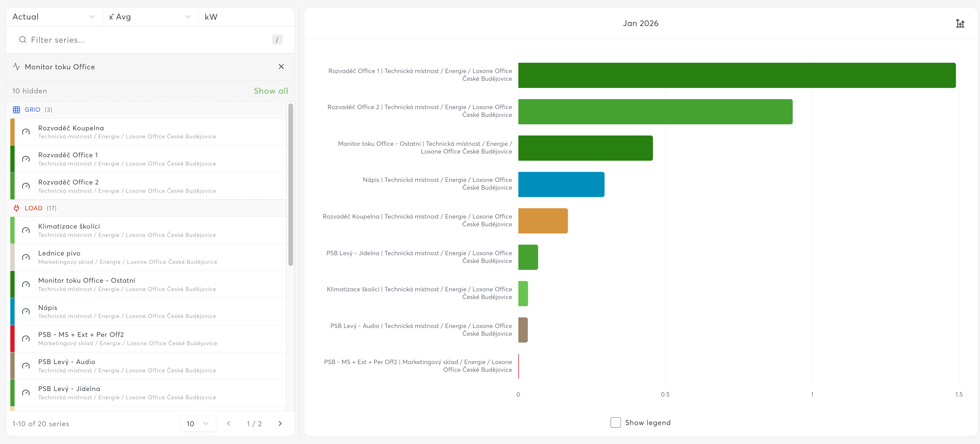Click the 1.5 x-axis tick label
The height and width of the screenshot is (444, 980).
tap(959, 394)
